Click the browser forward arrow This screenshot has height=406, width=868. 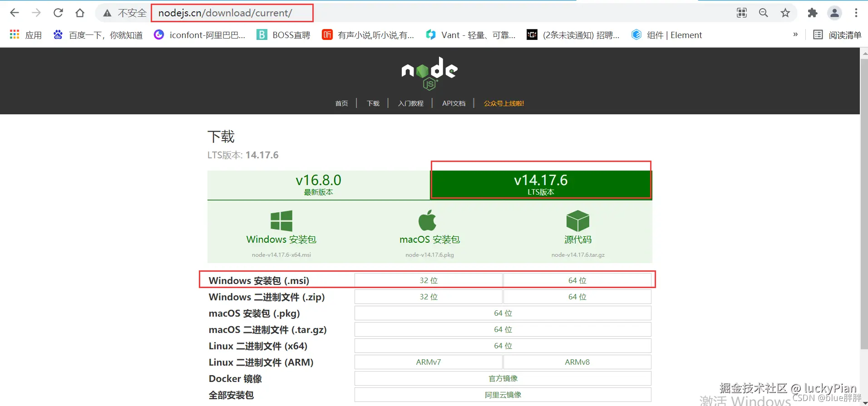click(36, 13)
